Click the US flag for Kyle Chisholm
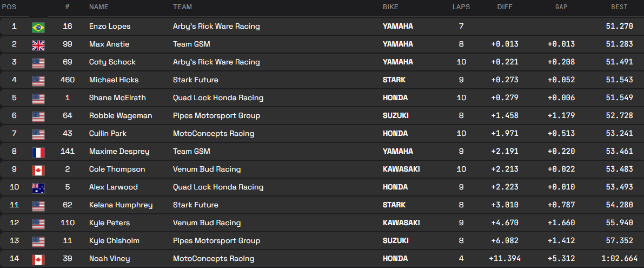 point(38,241)
